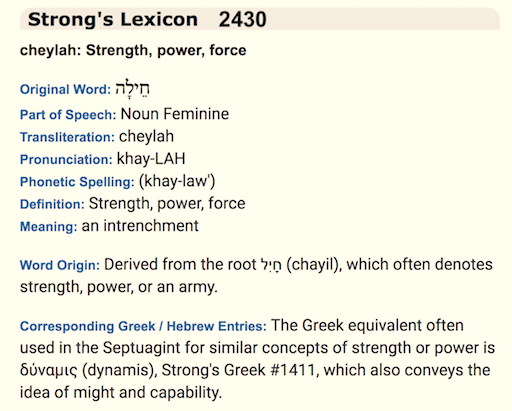This screenshot has height=411, width=512.
Task: Click the Greek word δύναμις
Action: click(49, 371)
